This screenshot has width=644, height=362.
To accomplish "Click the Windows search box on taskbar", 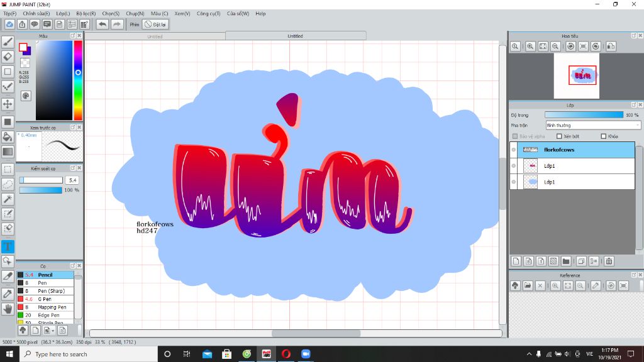I will [89, 354].
